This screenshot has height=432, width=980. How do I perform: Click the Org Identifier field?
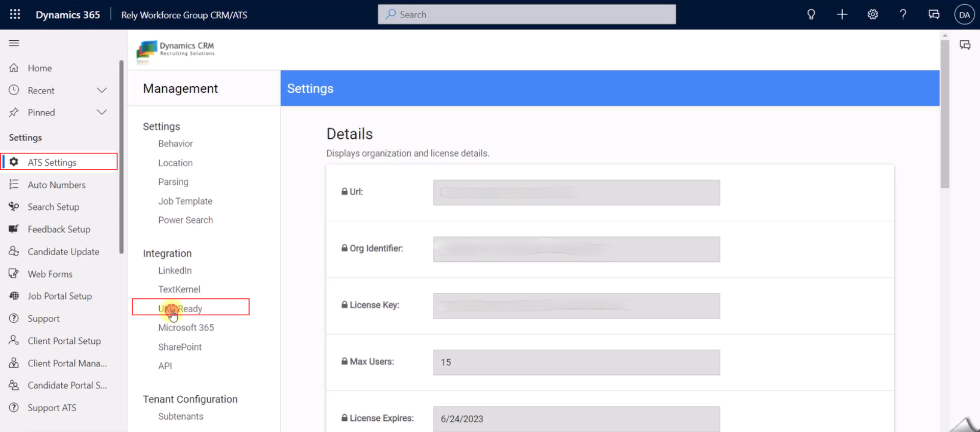tap(576, 249)
